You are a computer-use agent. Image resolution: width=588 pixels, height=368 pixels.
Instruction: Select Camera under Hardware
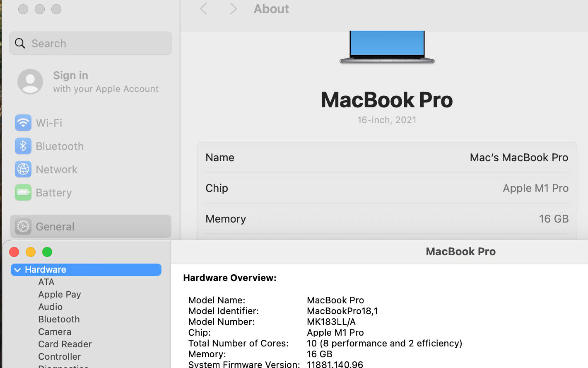pos(55,332)
